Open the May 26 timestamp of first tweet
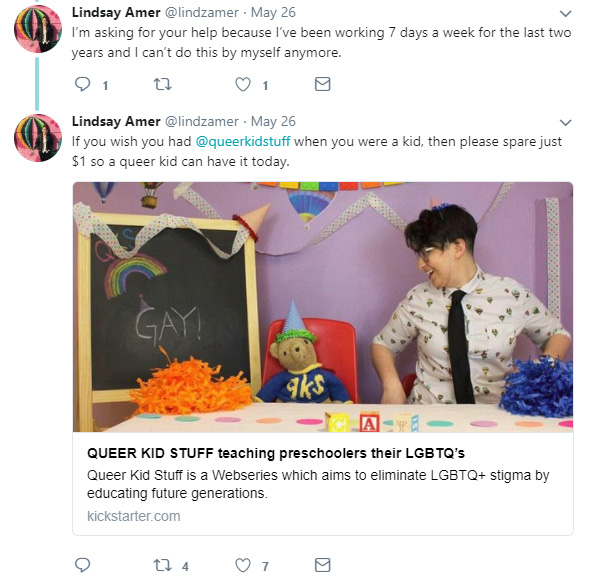Screen dimensions: 589x578 (273, 12)
